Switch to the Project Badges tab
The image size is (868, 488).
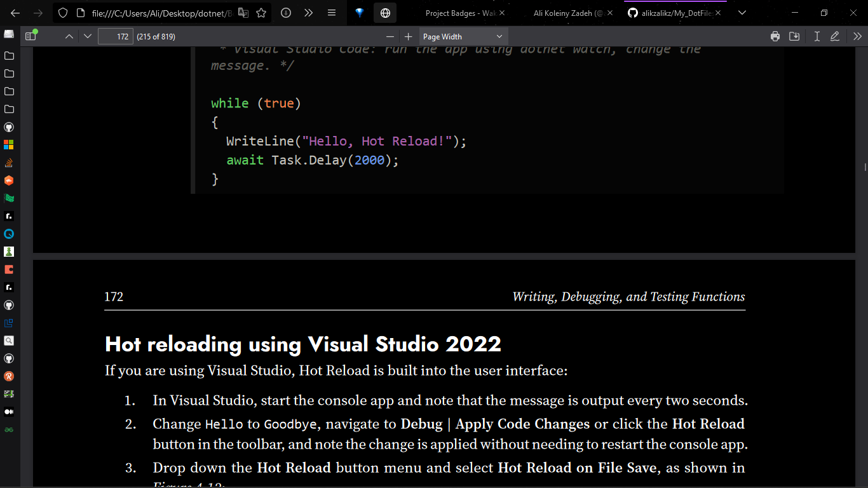tap(460, 13)
